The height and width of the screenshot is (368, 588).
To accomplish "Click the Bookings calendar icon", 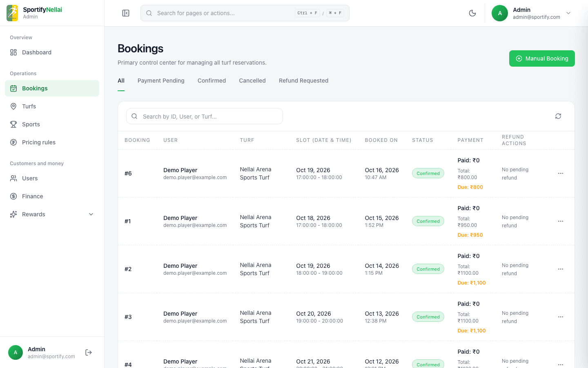I will click(13, 88).
